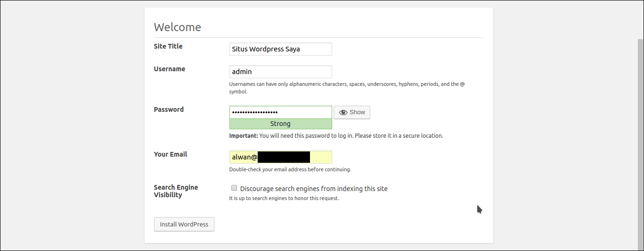Show the password with the eye button
The width and height of the screenshot is (644, 251).
point(352,112)
